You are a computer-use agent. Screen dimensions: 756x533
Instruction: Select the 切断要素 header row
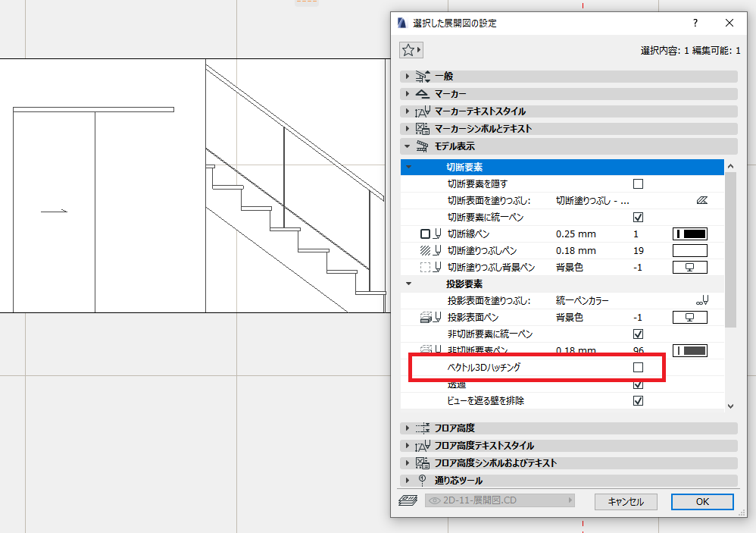click(562, 168)
